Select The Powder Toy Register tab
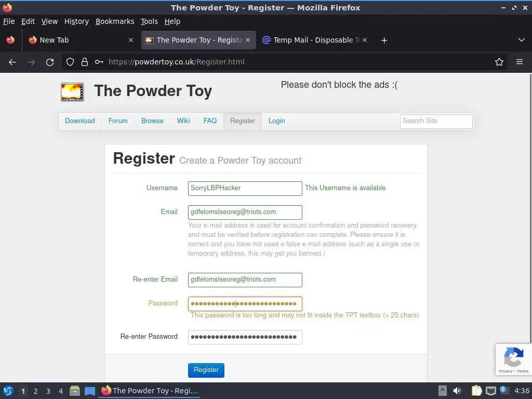The width and height of the screenshot is (532, 399). (x=198, y=40)
